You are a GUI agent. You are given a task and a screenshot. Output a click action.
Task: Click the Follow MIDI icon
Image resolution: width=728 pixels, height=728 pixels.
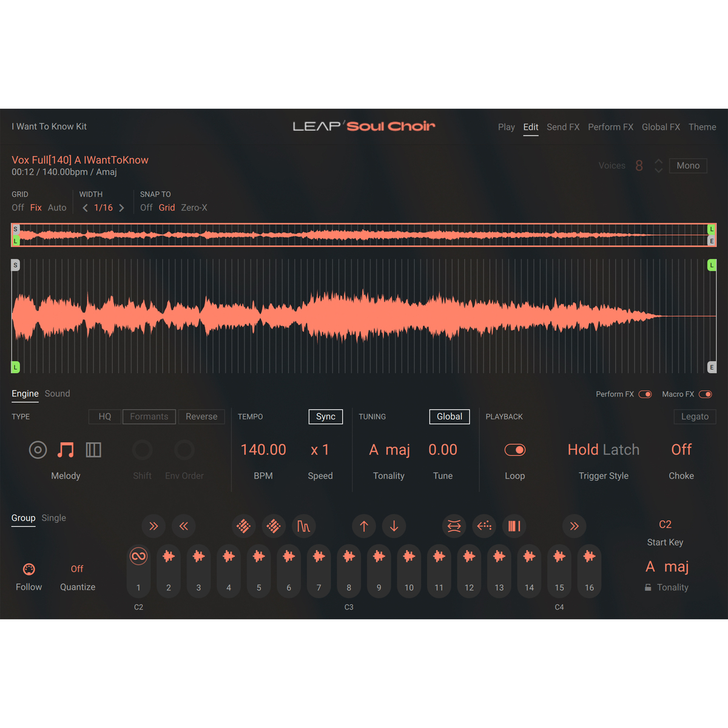[x=29, y=569]
